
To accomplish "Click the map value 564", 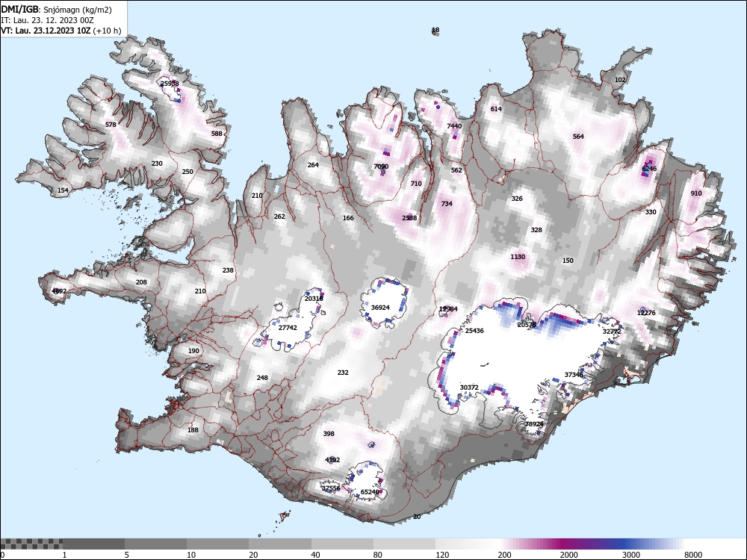I will [x=578, y=137].
